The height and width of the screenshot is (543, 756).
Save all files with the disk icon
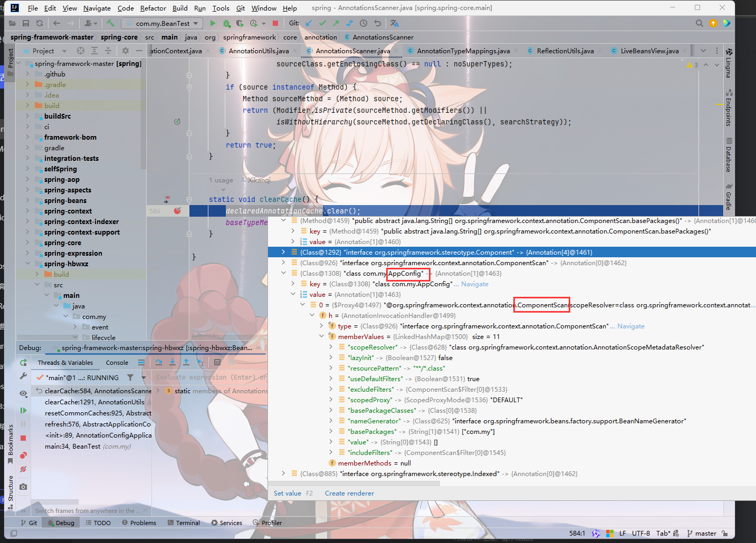click(x=26, y=23)
